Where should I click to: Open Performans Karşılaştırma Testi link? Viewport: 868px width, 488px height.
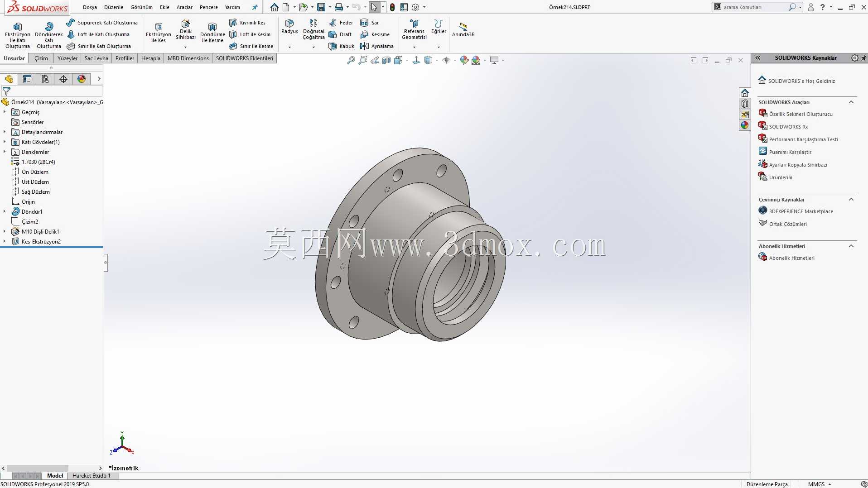(x=798, y=139)
